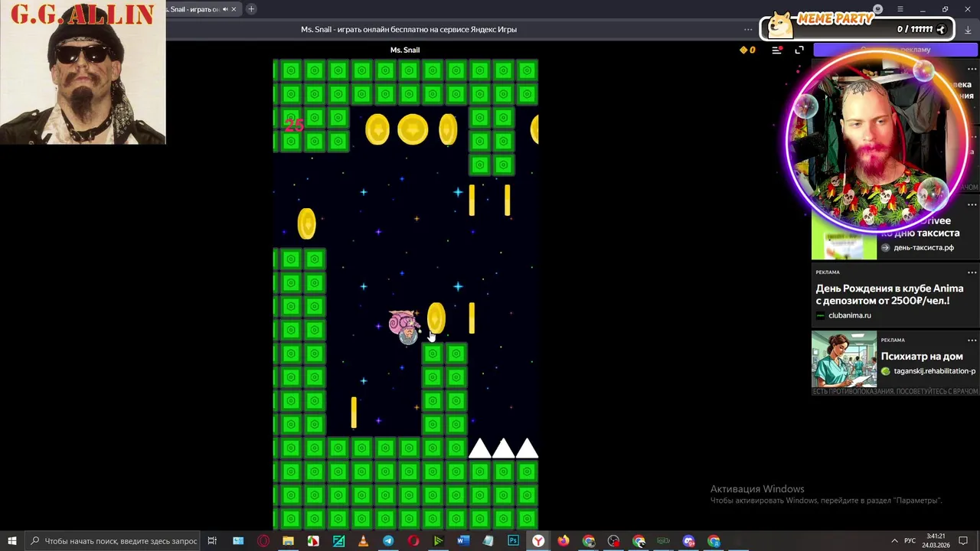Switch the РУС input language
The image size is (980, 551).
(910, 541)
